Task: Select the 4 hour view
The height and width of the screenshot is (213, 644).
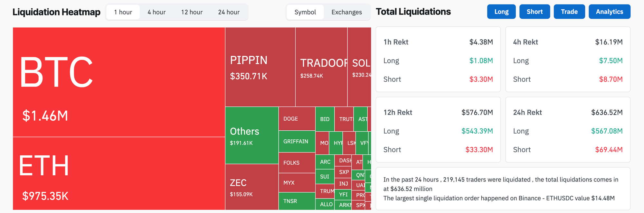Action: point(156,12)
